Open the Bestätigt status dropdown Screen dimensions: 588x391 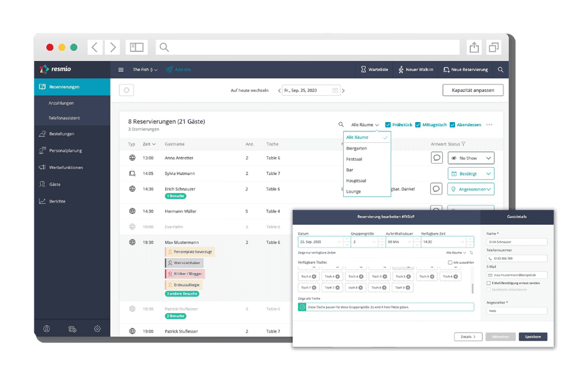coord(471,174)
